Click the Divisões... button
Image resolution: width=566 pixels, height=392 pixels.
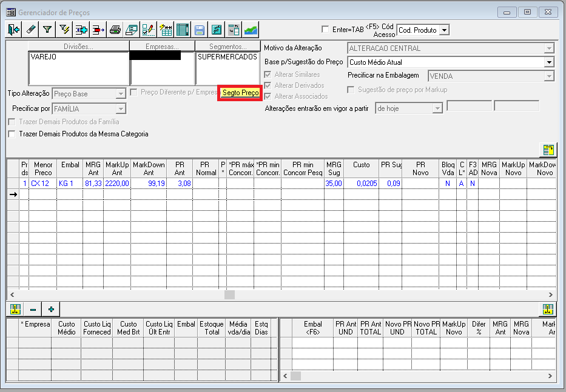78,46
